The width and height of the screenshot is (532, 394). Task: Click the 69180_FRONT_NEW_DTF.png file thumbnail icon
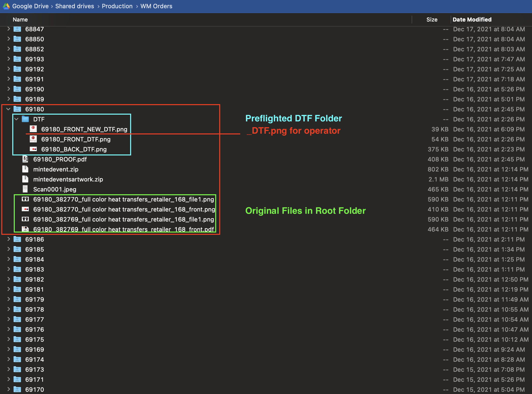tap(33, 129)
